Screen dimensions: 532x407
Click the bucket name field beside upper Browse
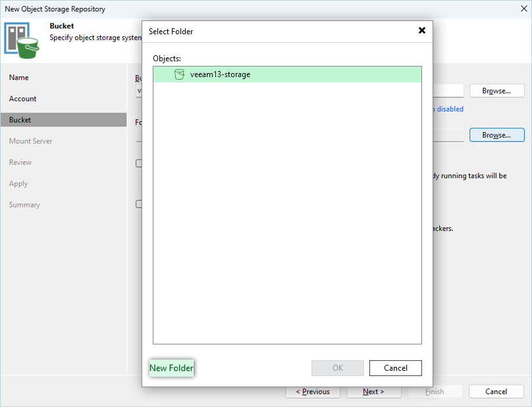point(448,91)
